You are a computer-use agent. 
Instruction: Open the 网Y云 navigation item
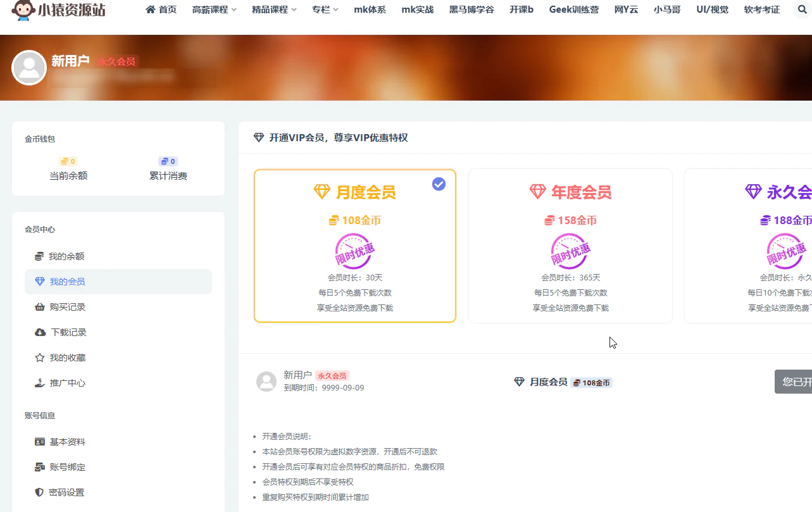[627, 9]
